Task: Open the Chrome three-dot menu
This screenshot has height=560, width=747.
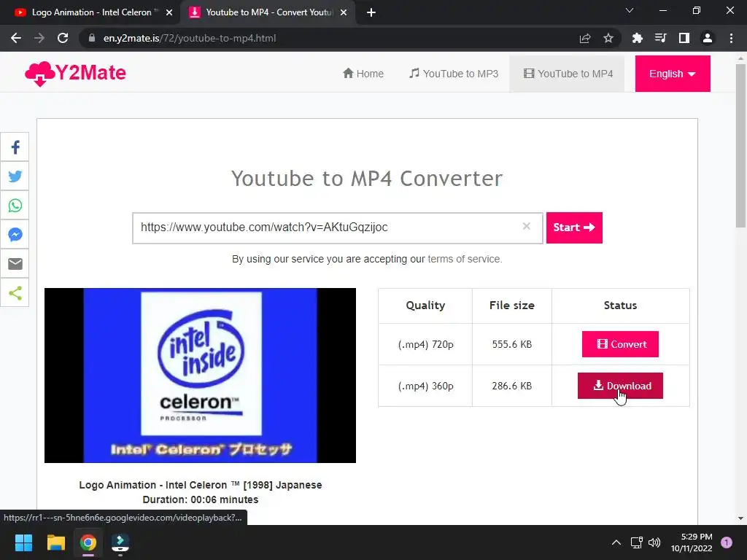Action: (731, 38)
